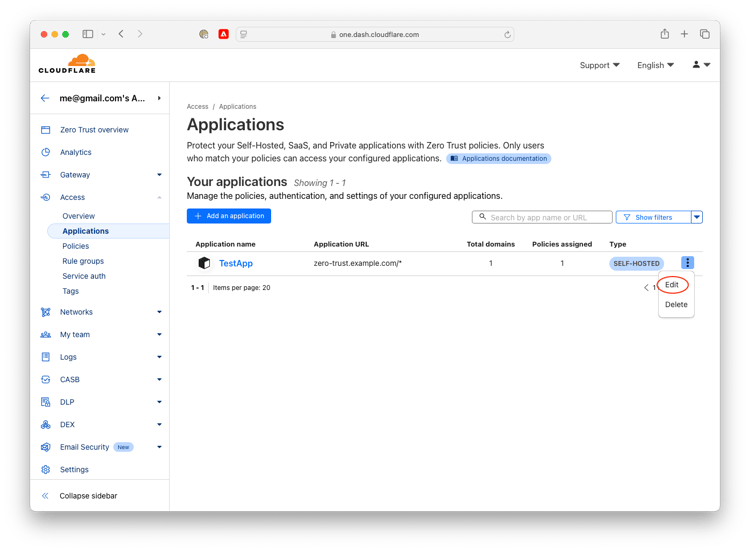Open the TestApp application link
Image resolution: width=750 pixels, height=551 pixels.
[235, 263]
